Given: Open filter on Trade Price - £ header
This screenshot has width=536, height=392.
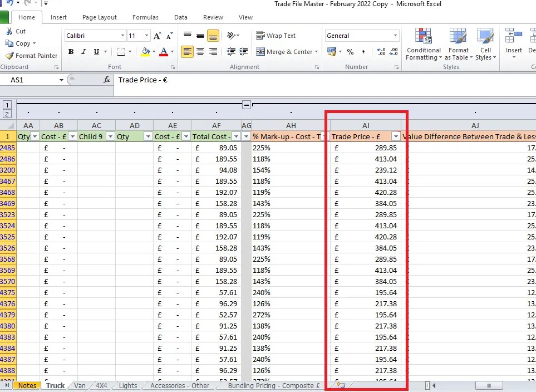Looking at the screenshot, I should 396,136.
